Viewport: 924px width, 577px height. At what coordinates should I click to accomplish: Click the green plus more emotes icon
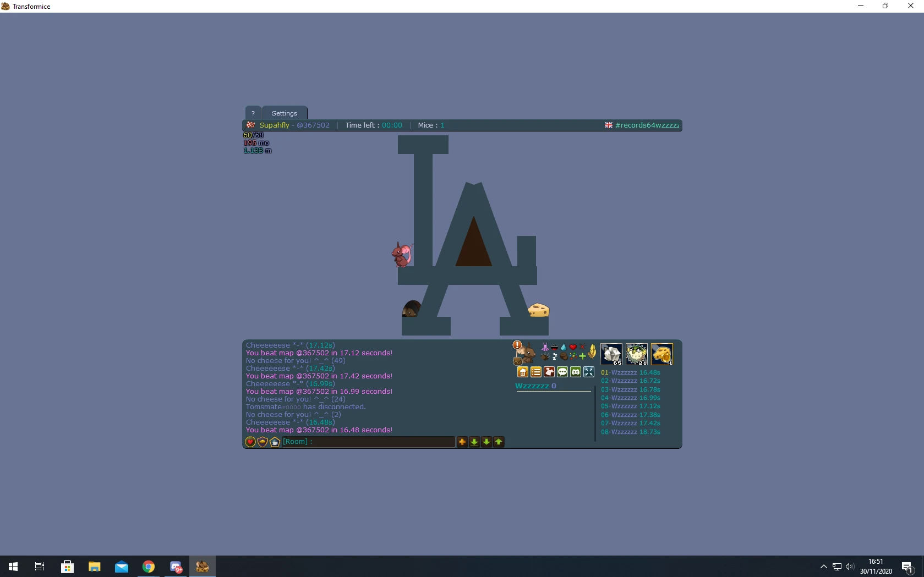pyautogui.click(x=582, y=356)
